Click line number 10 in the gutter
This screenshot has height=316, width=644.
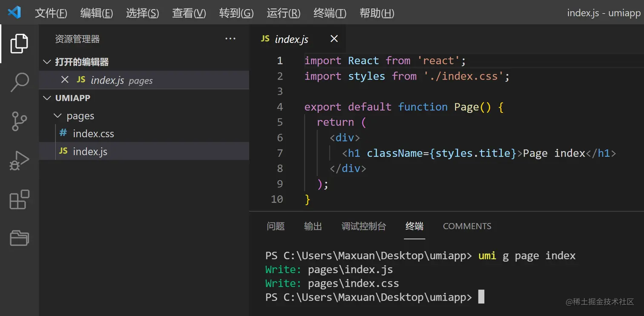click(277, 199)
